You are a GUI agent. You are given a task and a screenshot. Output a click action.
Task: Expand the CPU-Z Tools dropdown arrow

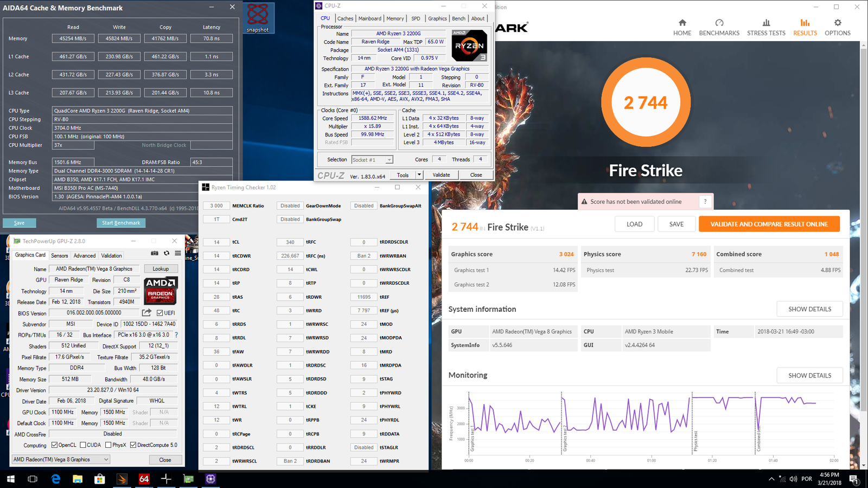coord(419,175)
